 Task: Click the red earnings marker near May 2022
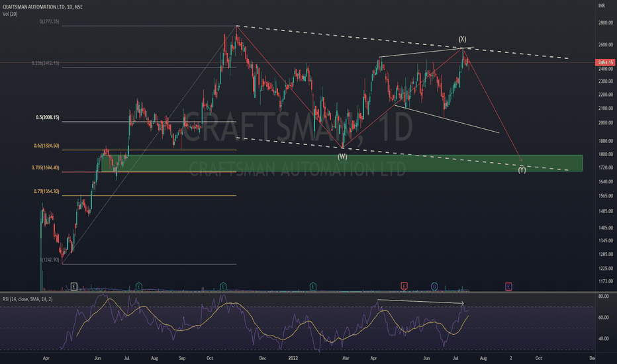[x=404, y=287]
